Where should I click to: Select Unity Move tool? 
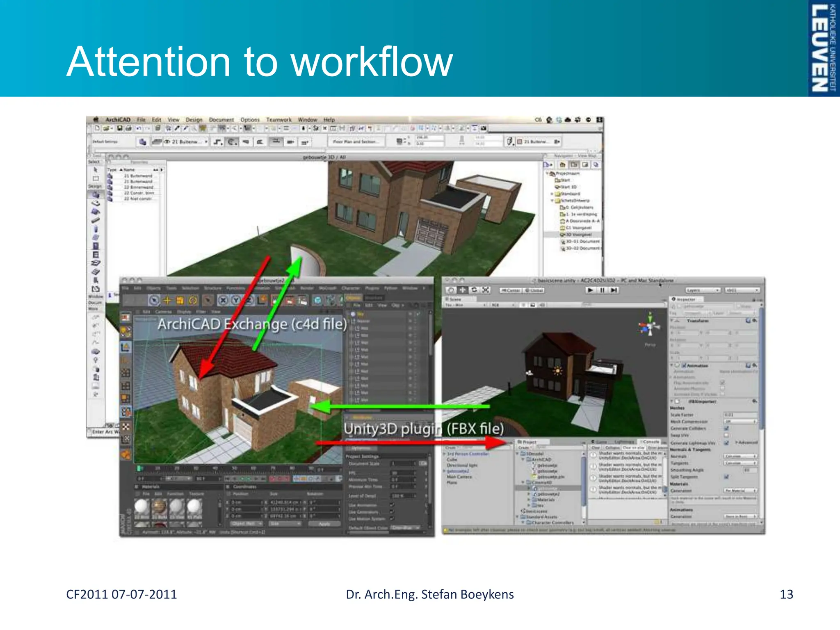pyautogui.click(x=463, y=290)
